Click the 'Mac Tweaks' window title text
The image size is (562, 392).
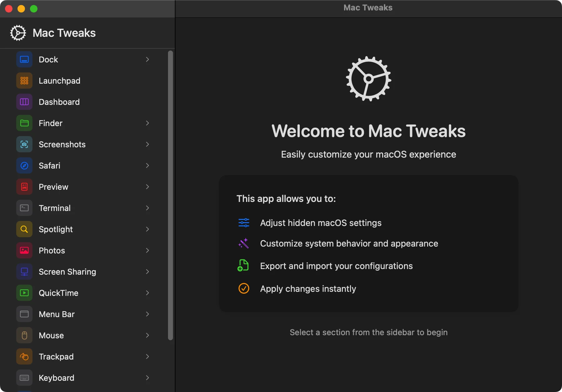(x=368, y=7)
